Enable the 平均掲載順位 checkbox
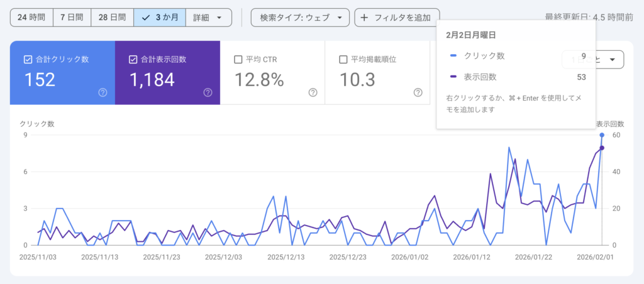 (x=343, y=60)
